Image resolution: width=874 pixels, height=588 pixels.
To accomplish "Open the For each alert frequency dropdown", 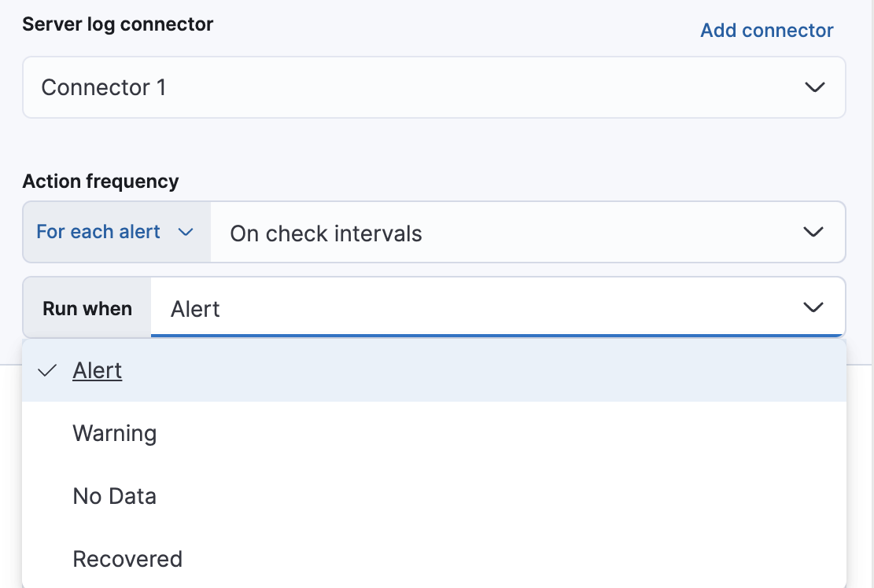I will 116,232.
